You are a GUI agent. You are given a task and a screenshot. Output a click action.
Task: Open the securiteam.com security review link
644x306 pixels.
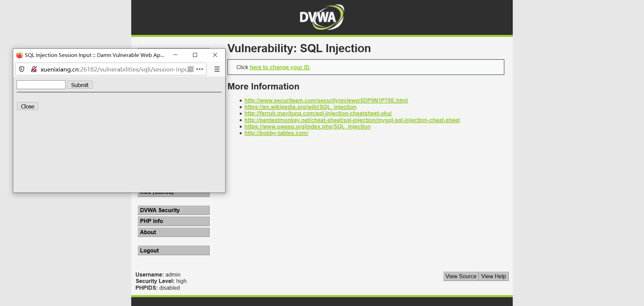(326, 100)
